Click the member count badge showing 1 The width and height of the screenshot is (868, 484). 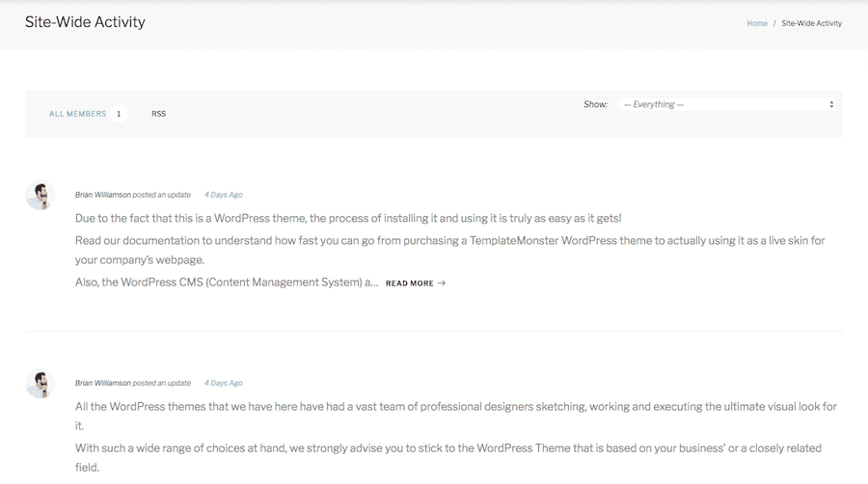click(x=119, y=114)
